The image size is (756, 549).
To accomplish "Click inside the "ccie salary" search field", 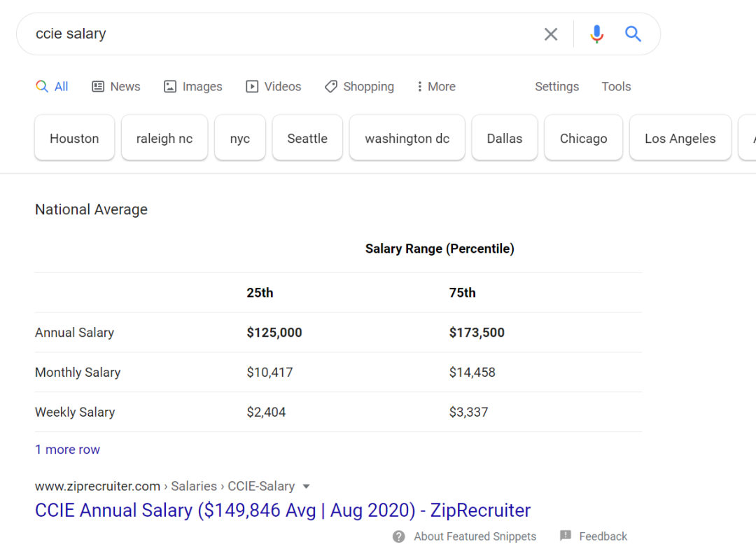I will pos(280,34).
